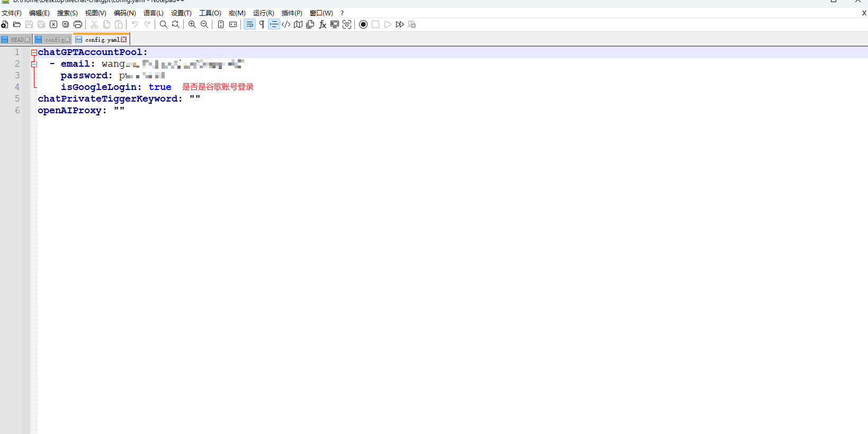Click the password key on line 3
The image size is (868, 434).
click(84, 76)
